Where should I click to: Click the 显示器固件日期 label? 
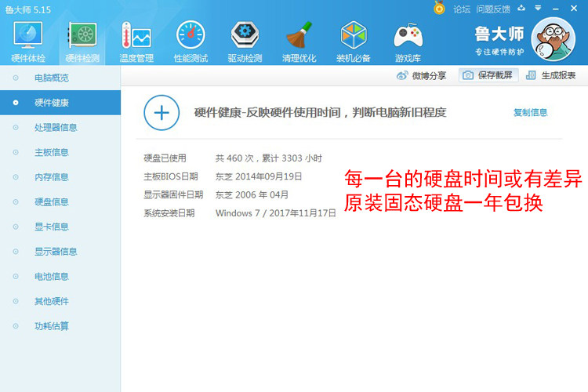173,195
